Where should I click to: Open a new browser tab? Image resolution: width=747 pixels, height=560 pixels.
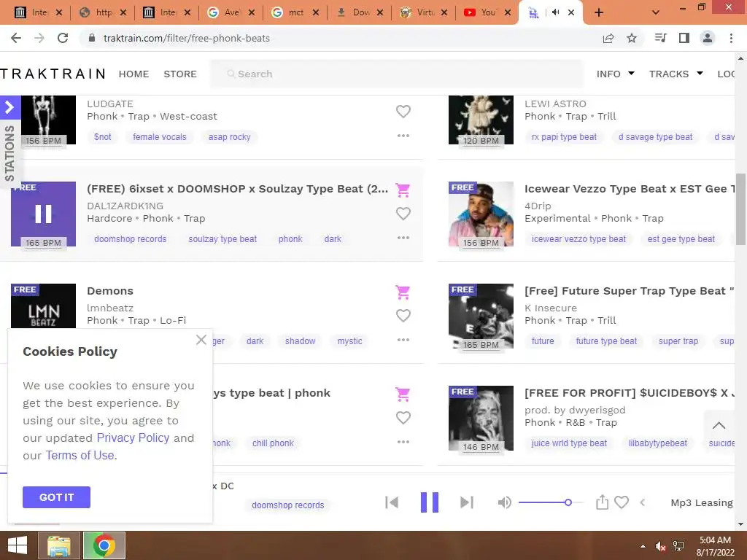pos(599,12)
